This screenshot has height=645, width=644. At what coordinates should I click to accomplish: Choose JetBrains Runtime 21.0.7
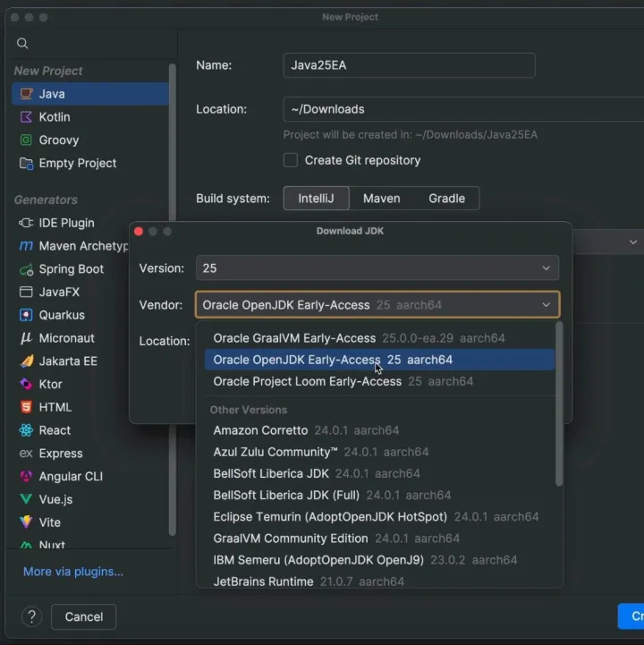pyautogui.click(x=379, y=581)
